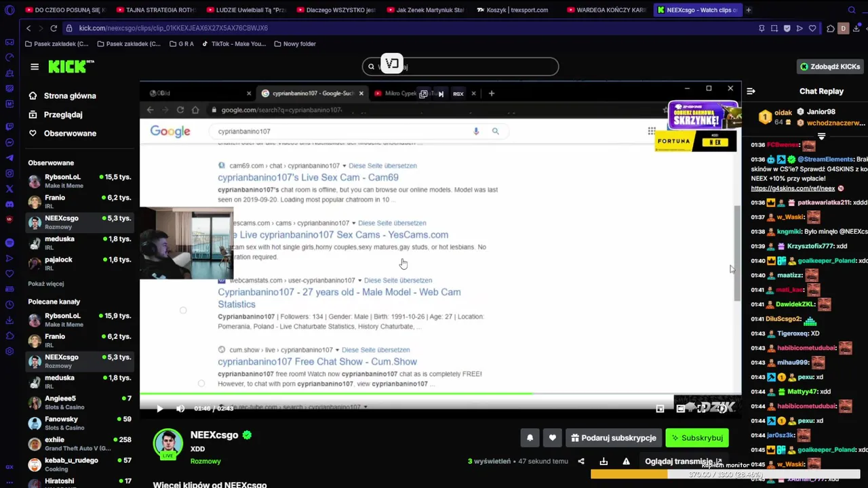Viewport: 868px width, 488px height.
Task: Open the G R A bookmarks folder
Action: 182,44
